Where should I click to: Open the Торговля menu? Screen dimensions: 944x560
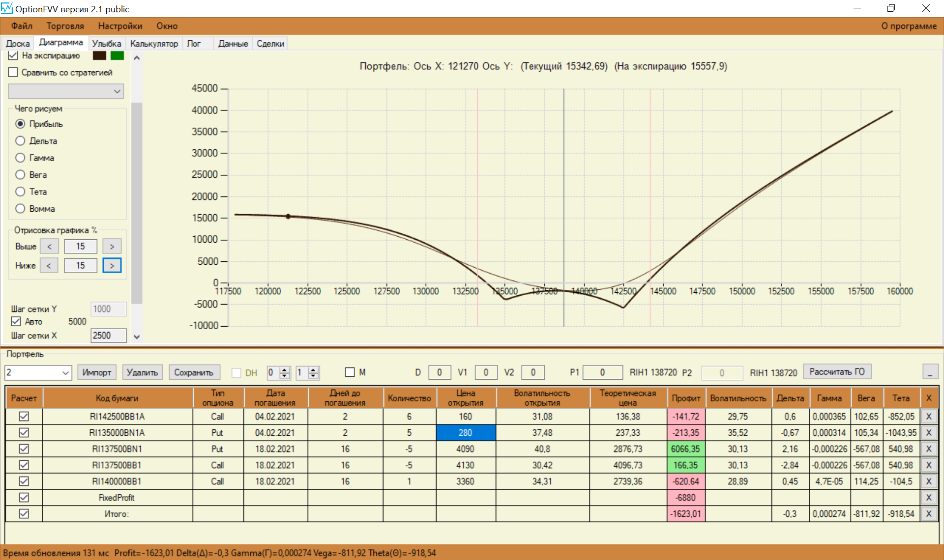[65, 26]
